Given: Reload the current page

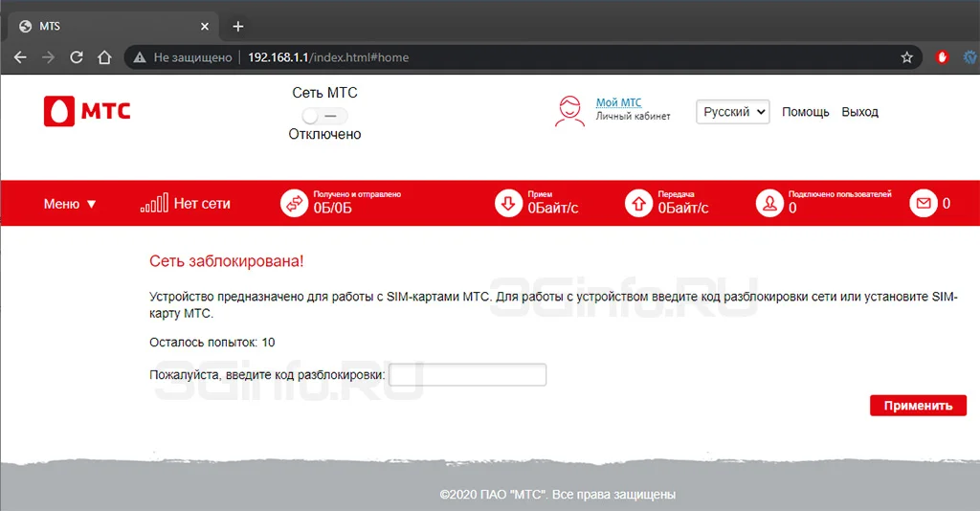Looking at the screenshot, I should (77, 57).
